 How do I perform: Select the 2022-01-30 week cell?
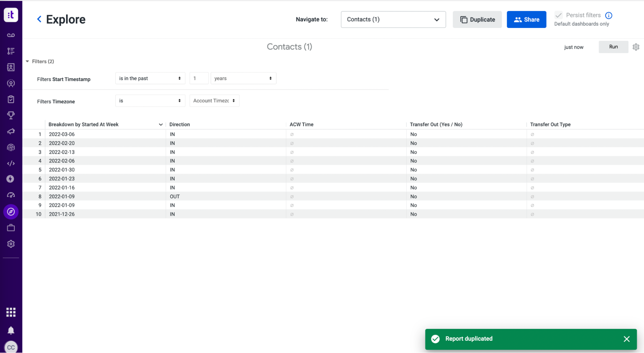click(x=105, y=170)
